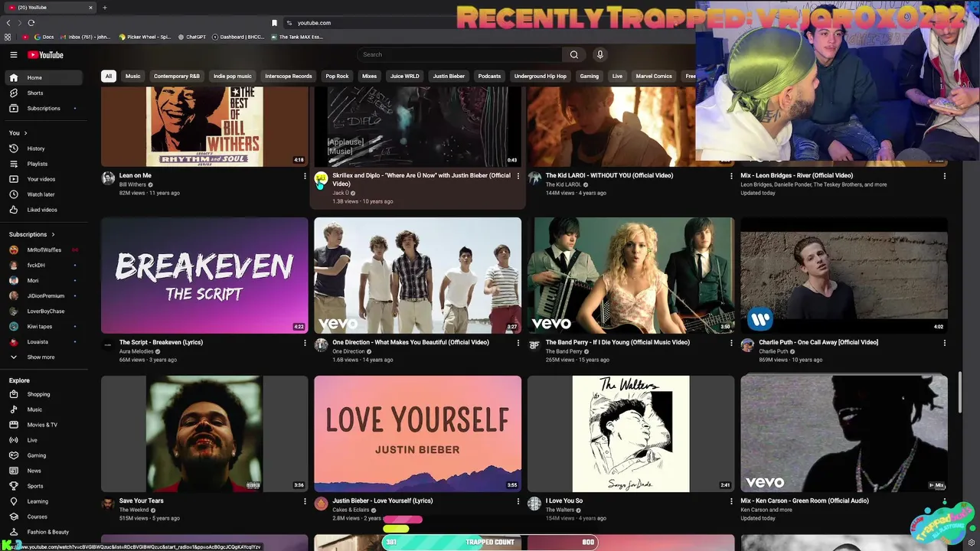Image resolution: width=980 pixels, height=551 pixels.
Task: Open options menu for Lean on Me video
Action: [x=305, y=176]
